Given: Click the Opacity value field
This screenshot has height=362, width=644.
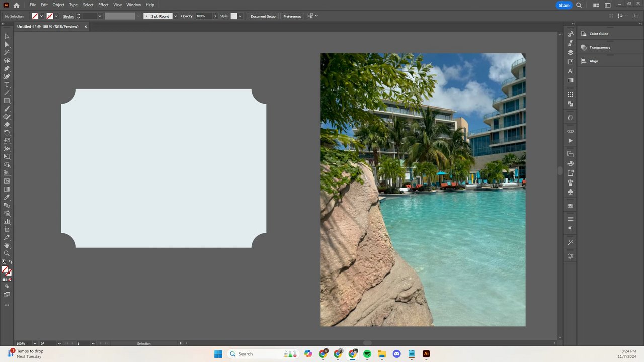Looking at the screenshot, I should coord(204,16).
